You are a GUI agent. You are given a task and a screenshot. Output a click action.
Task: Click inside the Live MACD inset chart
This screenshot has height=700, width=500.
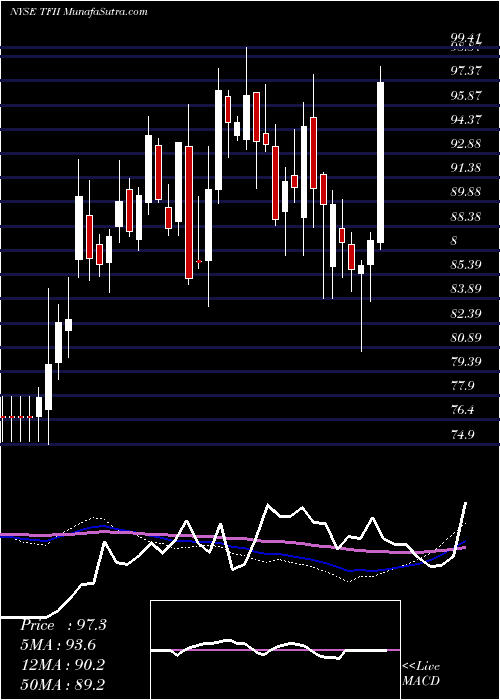coord(275,650)
